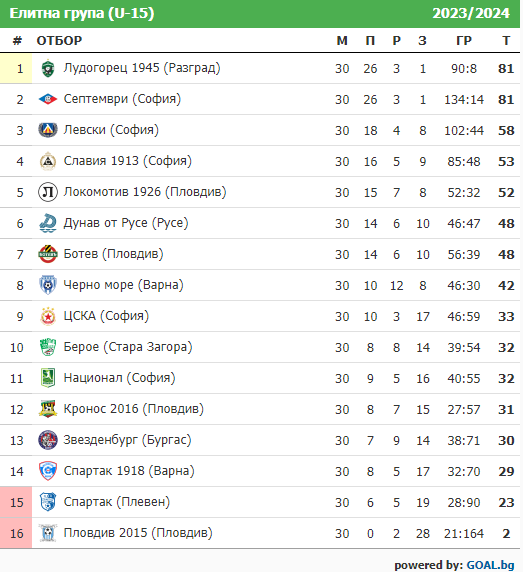This screenshot has height=572, width=523.
Task: Select the red relegation cell numbered 16
Action: coord(16,533)
